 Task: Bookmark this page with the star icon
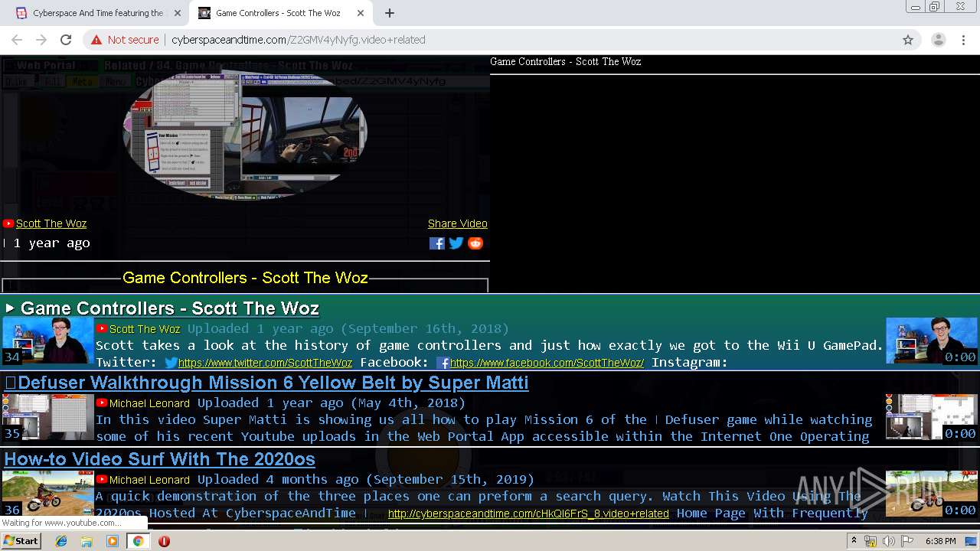pos(908,40)
